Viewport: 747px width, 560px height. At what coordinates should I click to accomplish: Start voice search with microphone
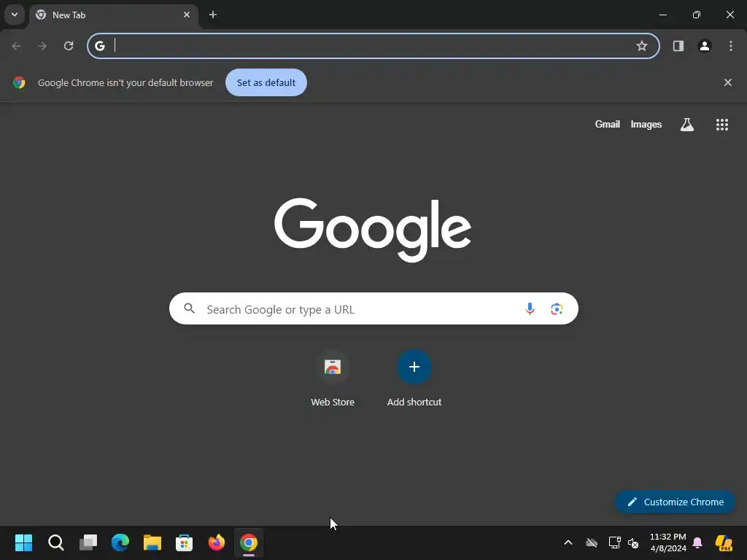[x=530, y=308]
